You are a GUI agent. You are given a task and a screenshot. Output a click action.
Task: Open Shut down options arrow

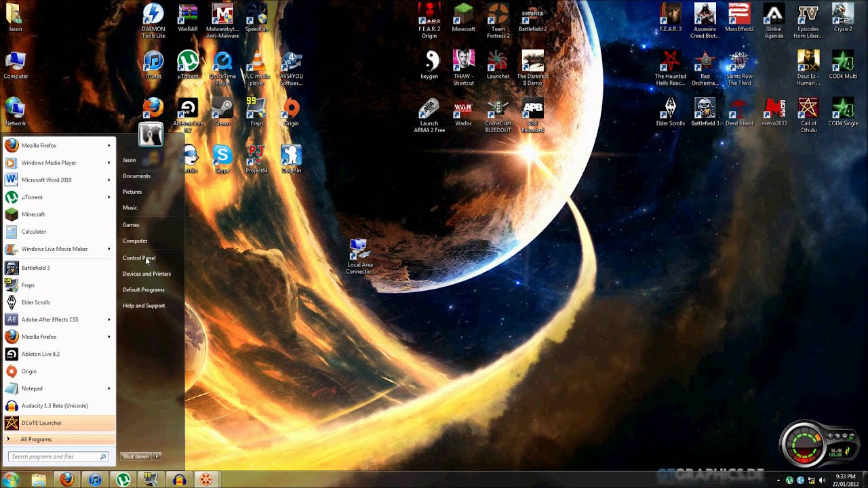(x=157, y=457)
